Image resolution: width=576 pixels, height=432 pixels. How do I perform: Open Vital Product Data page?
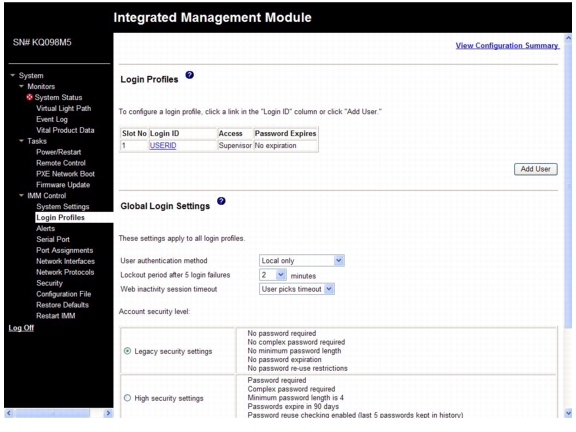[65, 130]
